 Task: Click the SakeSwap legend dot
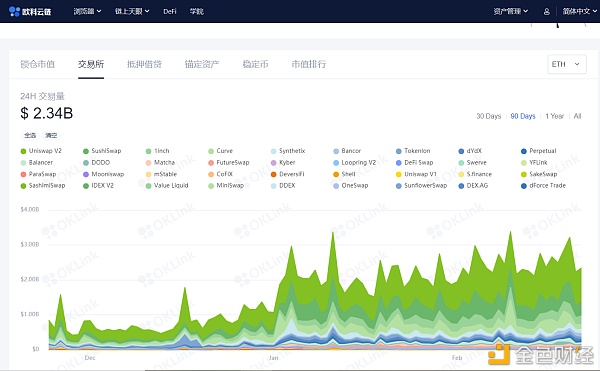[524, 174]
